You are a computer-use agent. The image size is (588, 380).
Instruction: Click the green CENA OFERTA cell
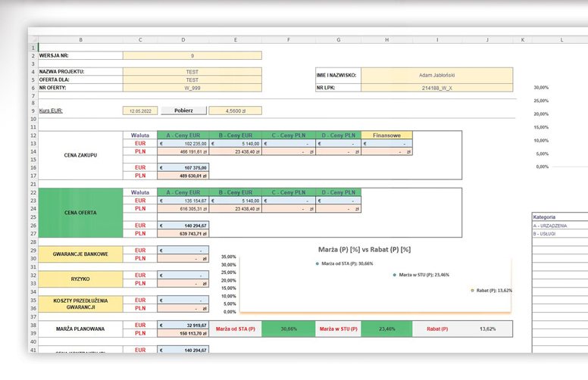[x=80, y=213]
